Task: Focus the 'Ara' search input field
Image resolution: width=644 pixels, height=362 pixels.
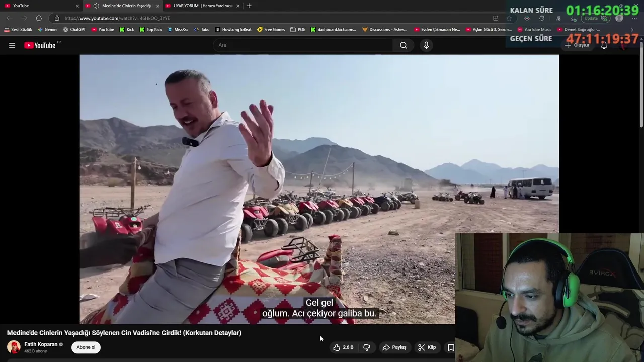Action: pos(303,45)
